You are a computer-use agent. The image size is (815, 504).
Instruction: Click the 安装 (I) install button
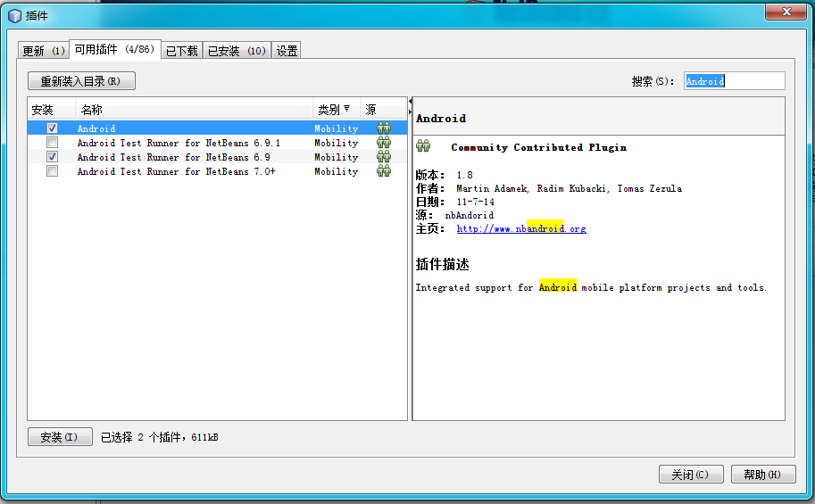coord(60,437)
